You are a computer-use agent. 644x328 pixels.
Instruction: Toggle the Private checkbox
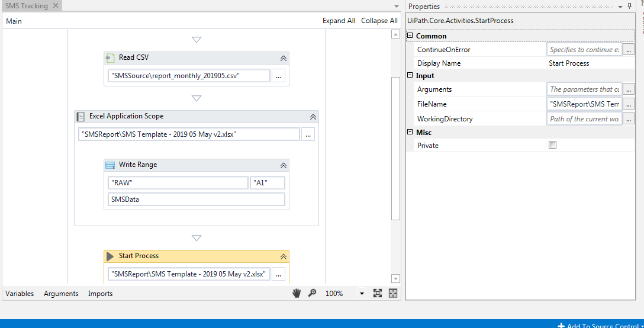[x=552, y=144]
